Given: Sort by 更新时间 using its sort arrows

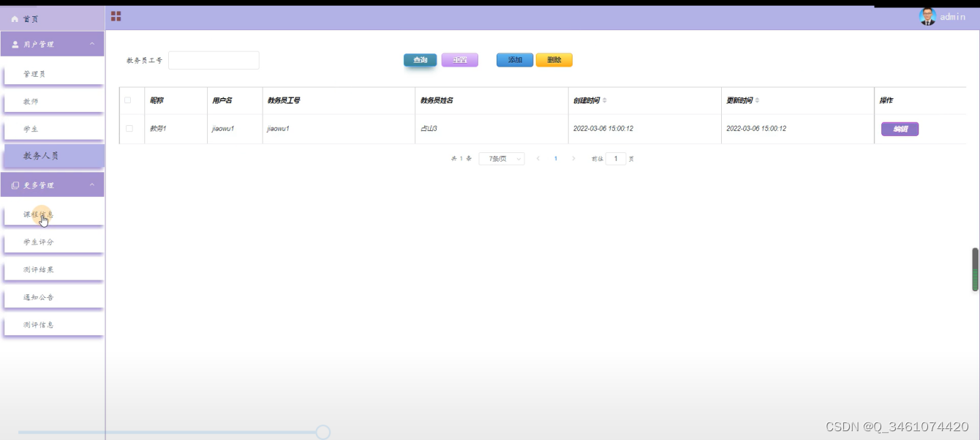Looking at the screenshot, I should tap(757, 100).
